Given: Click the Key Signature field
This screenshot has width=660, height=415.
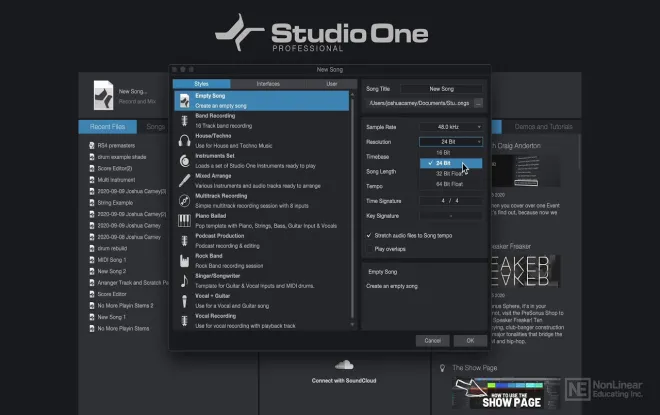Looking at the screenshot, I should pyautogui.click(x=451, y=216).
